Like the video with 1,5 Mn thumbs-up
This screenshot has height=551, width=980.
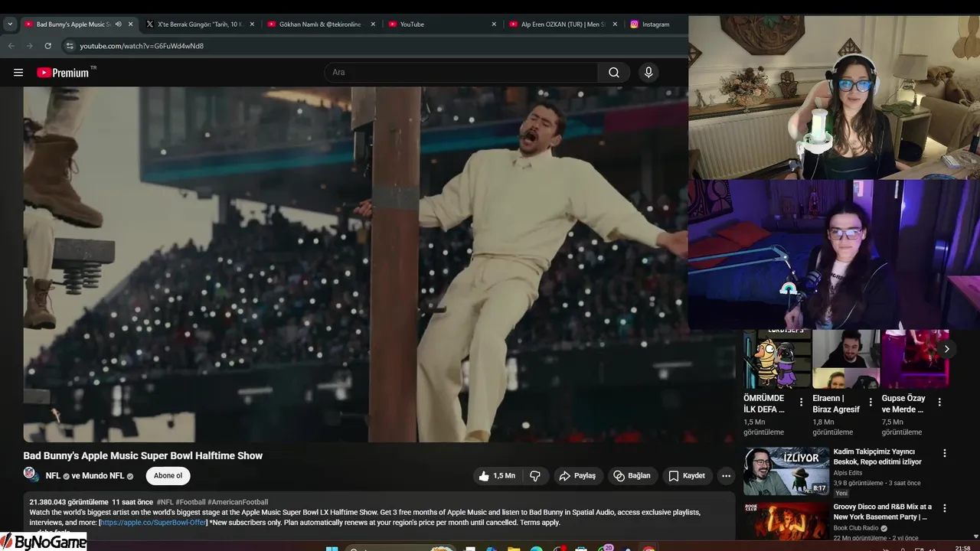pyautogui.click(x=496, y=476)
